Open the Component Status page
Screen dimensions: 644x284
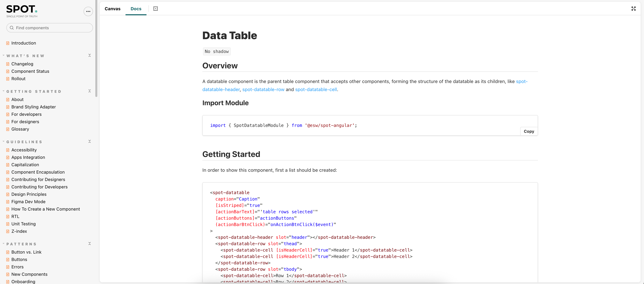(x=30, y=71)
